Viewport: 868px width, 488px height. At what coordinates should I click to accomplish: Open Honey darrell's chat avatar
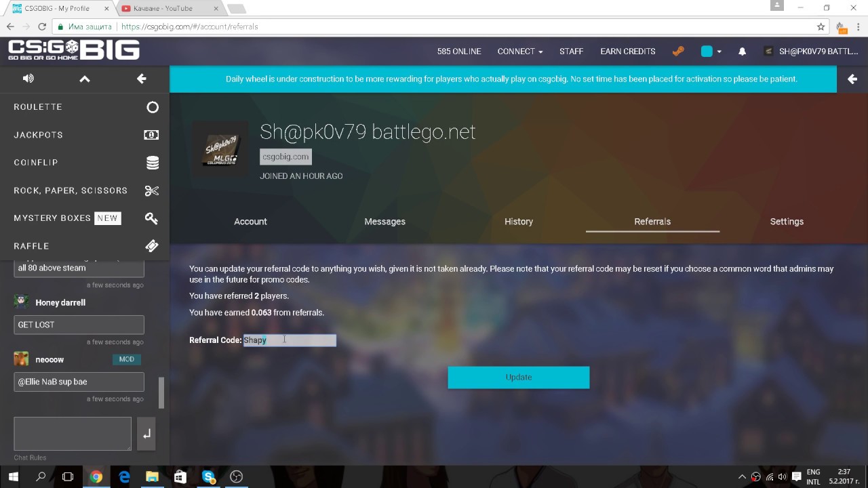[21, 302]
